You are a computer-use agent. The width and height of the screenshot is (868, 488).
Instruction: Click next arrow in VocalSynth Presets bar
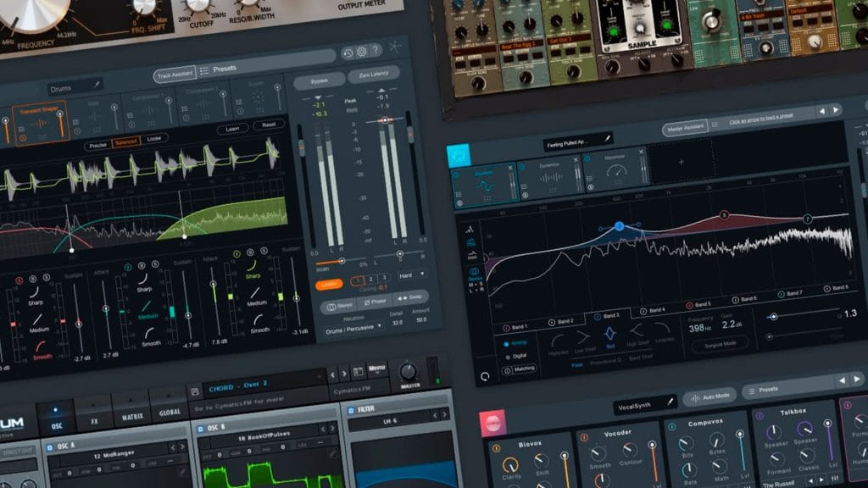point(857,379)
